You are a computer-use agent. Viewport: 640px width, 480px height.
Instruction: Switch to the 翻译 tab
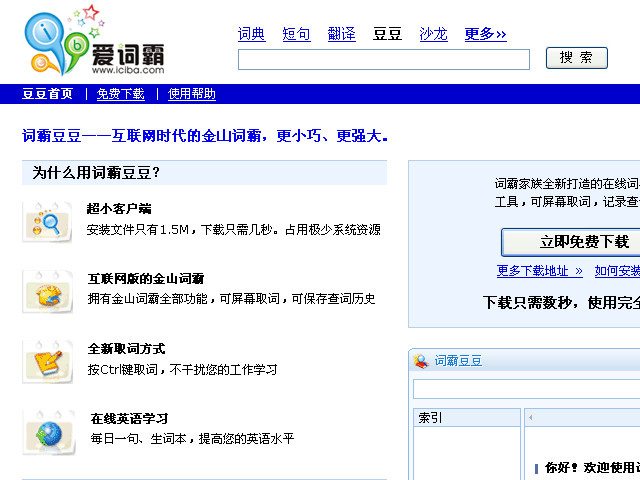342,34
